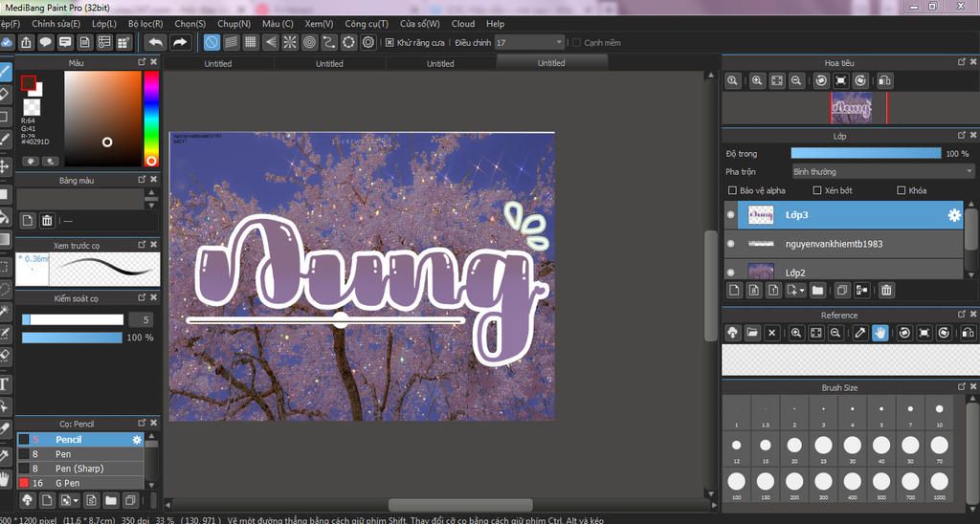The image size is (980, 524).
Task: Delete layer with the trash icon
Action: (886, 290)
